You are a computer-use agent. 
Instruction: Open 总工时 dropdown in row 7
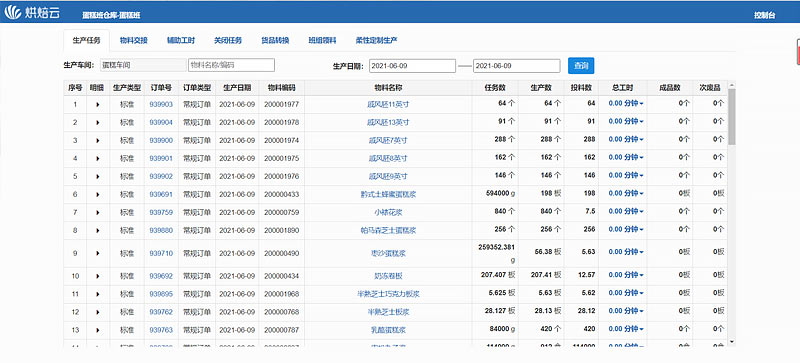[626, 211]
